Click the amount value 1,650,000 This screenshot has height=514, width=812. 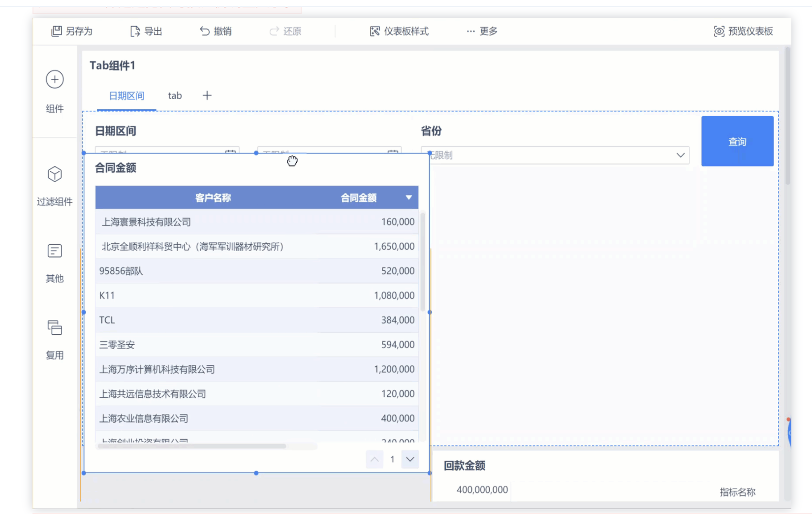tap(394, 246)
